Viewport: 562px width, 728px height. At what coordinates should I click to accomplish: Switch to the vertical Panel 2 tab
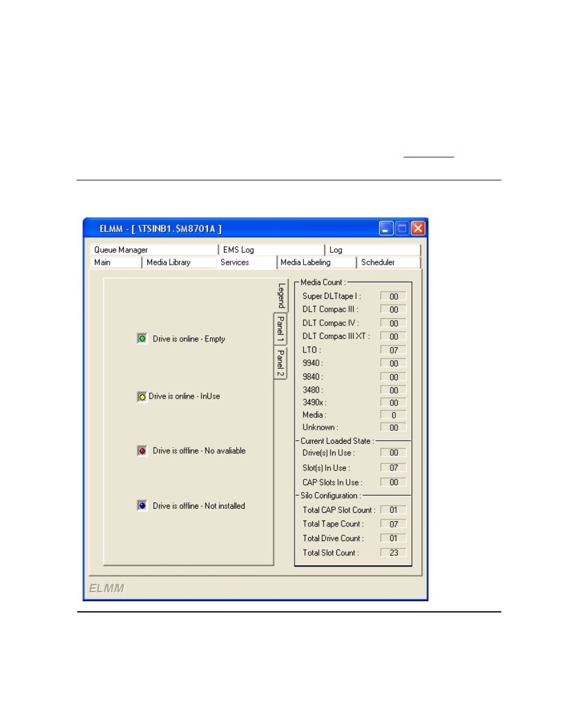point(280,363)
